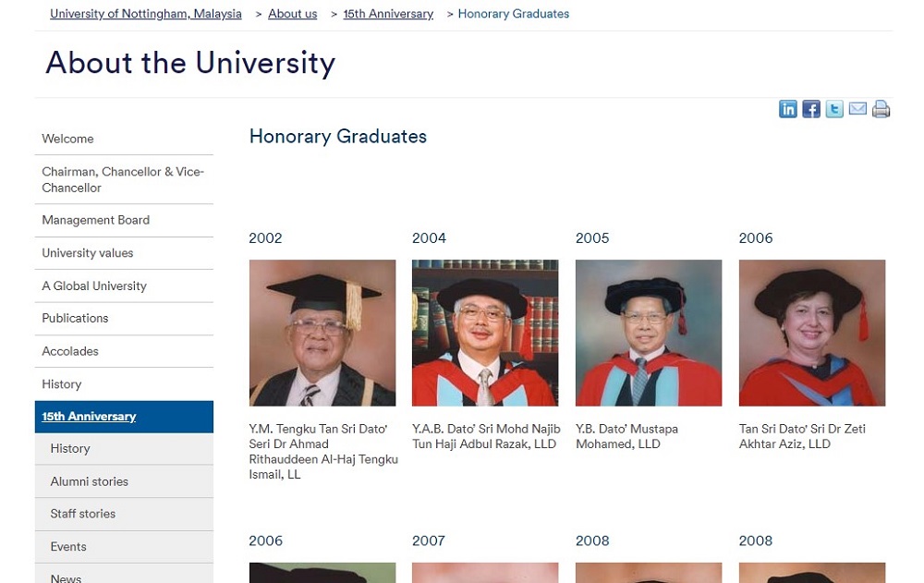This screenshot has width=924, height=583.
Task: Share the page on Facebook
Action: click(811, 108)
